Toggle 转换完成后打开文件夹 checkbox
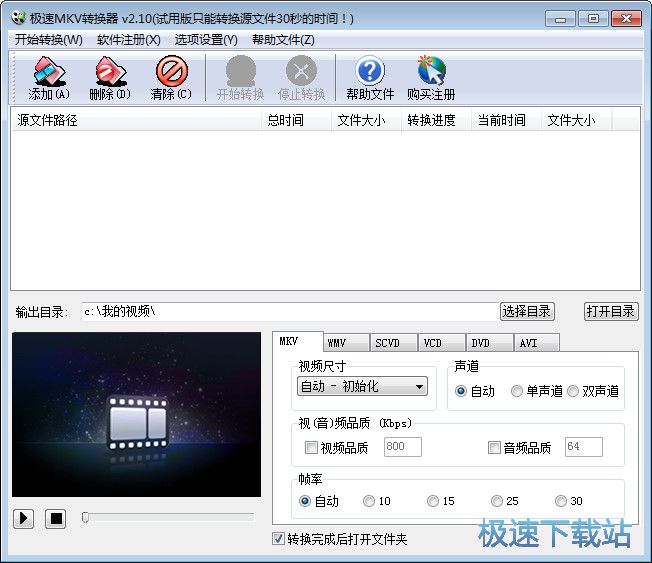The width and height of the screenshot is (652, 563). tap(279, 539)
